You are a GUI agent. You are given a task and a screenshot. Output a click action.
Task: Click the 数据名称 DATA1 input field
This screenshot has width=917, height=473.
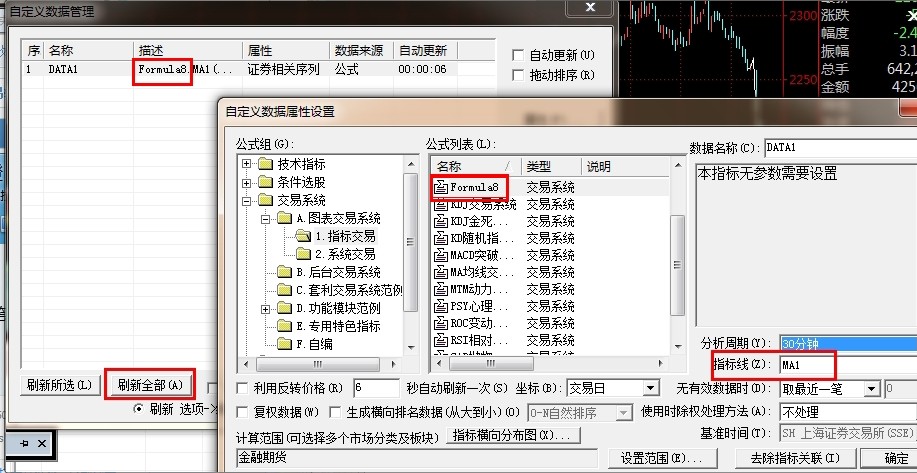(840, 147)
